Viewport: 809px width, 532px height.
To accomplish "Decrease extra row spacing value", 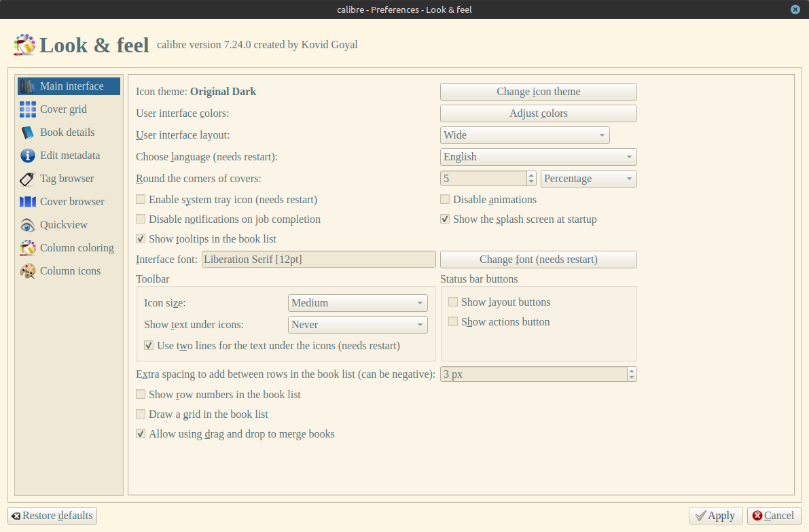I will [x=632, y=378].
